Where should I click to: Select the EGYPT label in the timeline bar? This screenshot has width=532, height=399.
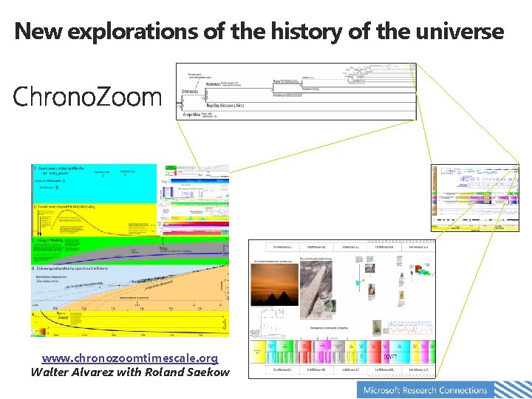click(x=390, y=357)
